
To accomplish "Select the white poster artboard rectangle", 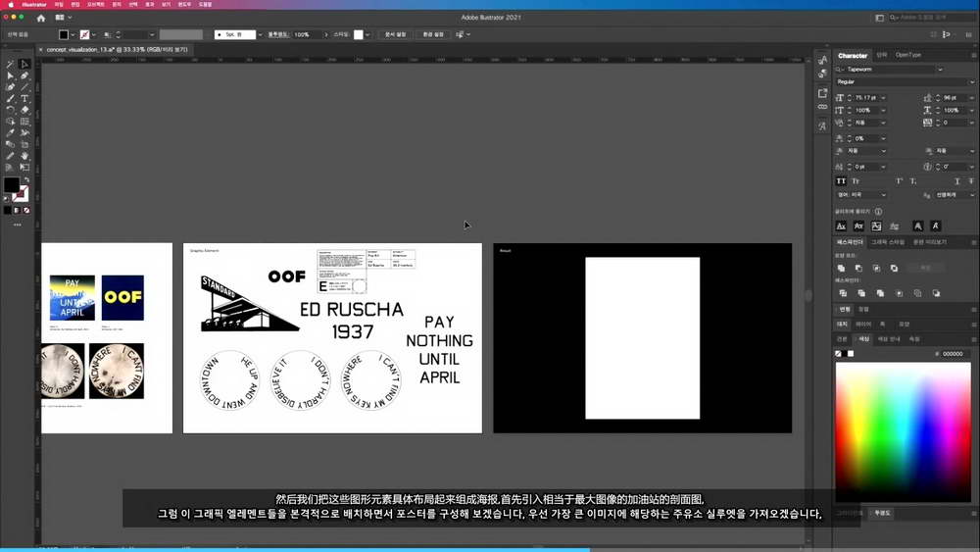I will [x=643, y=338].
